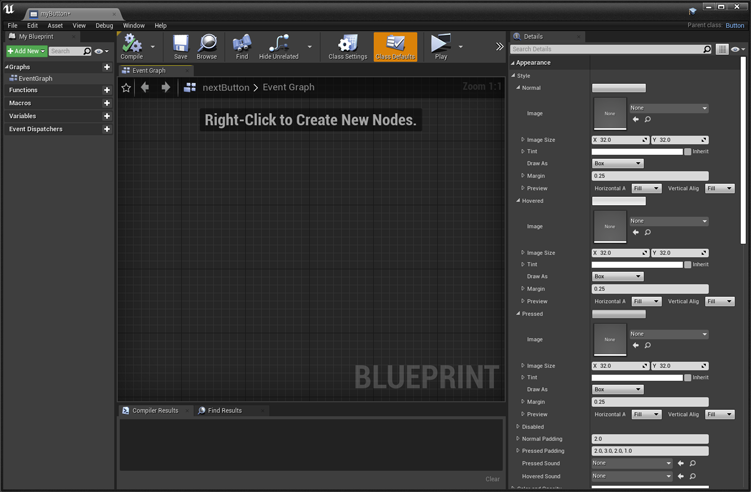Viewport: 751px width, 492px height.
Task: Open Hovered Sound dropdown
Action: click(x=632, y=476)
